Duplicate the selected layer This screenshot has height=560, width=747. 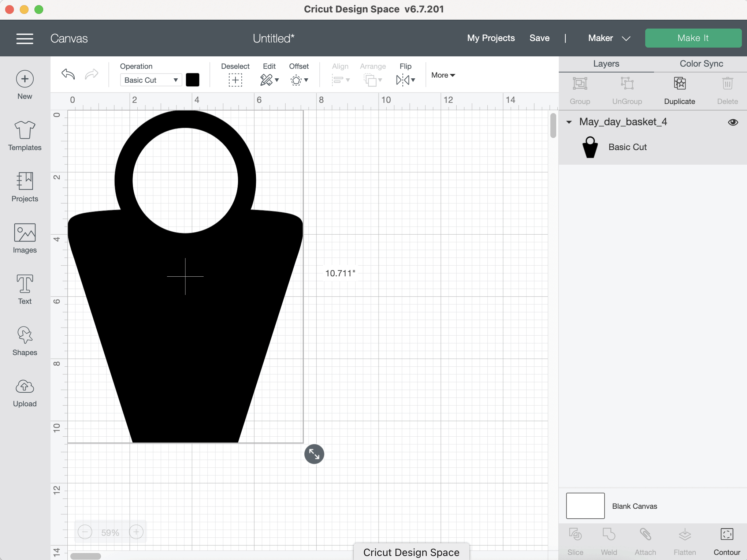[x=680, y=84]
